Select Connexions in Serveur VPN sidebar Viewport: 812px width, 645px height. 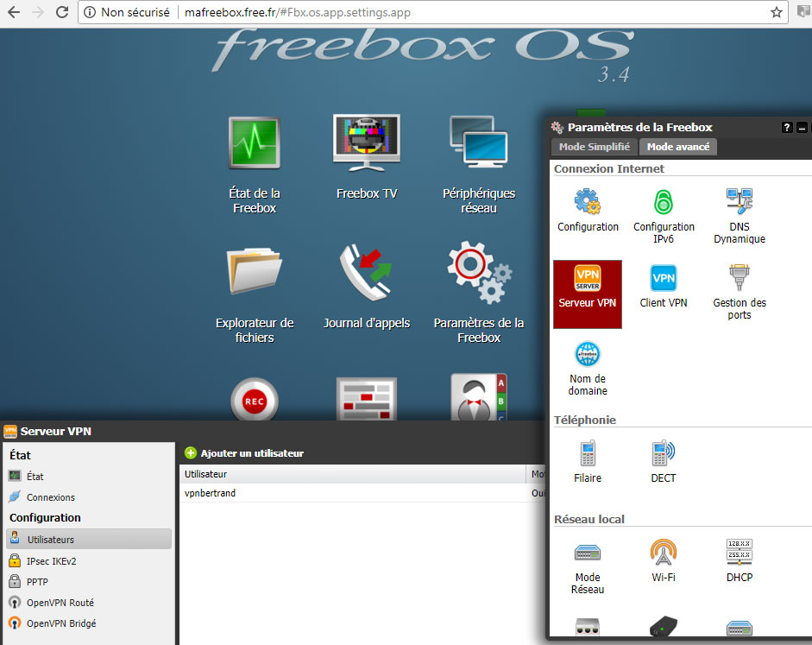(89, 497)
